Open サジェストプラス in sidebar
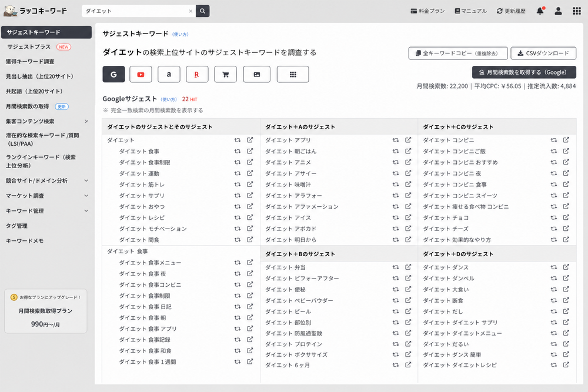The height and width of the screenshot is (392, 588). coord(29,47)
